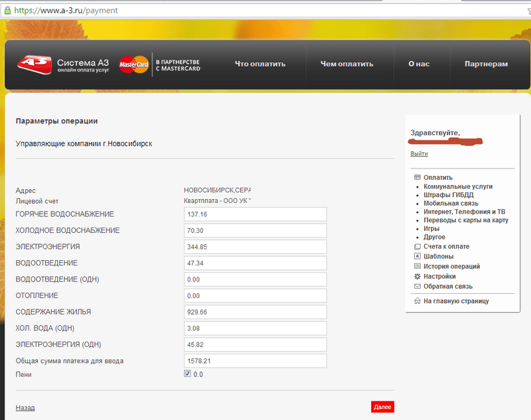The image size is (531, 420).
Task: Click the Настройки gear icon
Action: click(417, 276)
